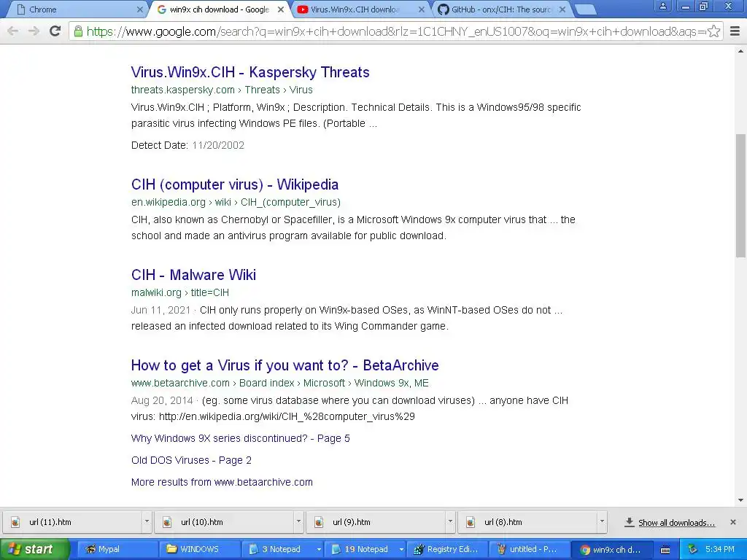Image resolution: width=747 pixels, height=560 pixels.
Task: Open 'CIH - Malware Wiki' result
Action: click(x=193, y=275)
